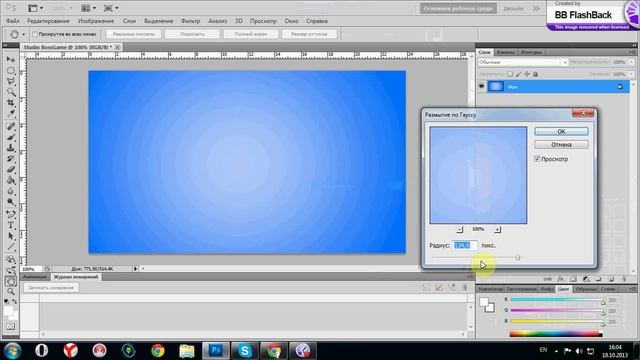This screenshot has width=640, height=360.
Task: Select the Move tool
Action: 11,60
